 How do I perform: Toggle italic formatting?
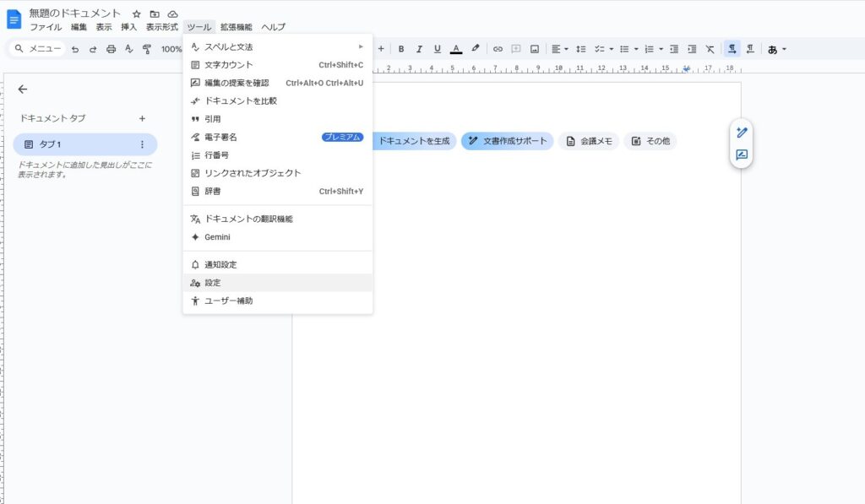point(419,49)
